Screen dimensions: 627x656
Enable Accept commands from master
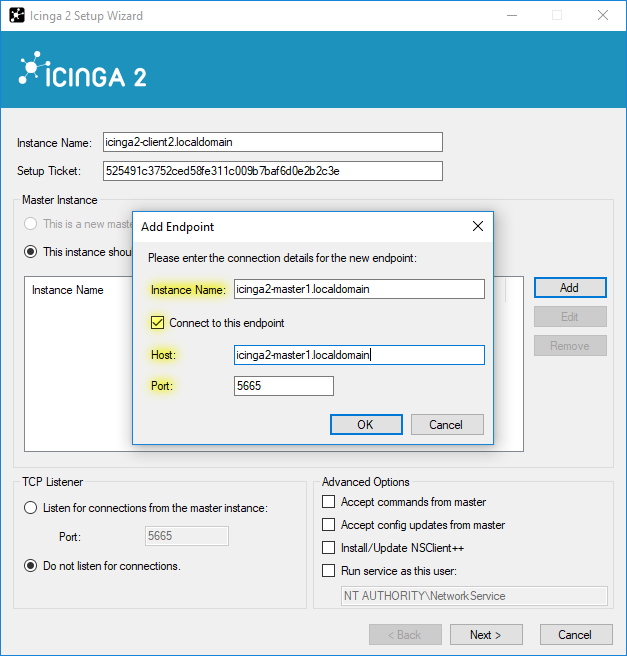328,502
